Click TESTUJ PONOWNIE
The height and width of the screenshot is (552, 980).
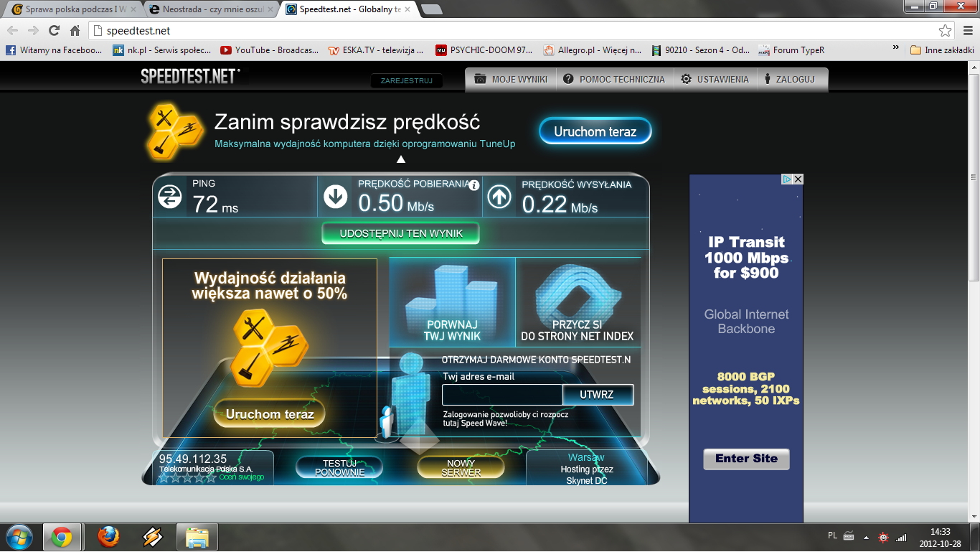(x=339, y=468)
